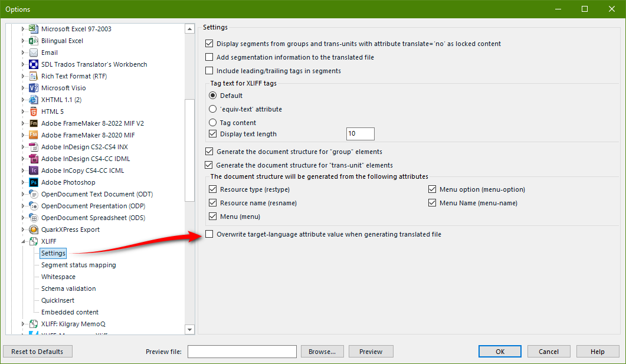626x364 pixels.
Task: Click the Bilingual Excel icon
Action: tap(34, 41)
